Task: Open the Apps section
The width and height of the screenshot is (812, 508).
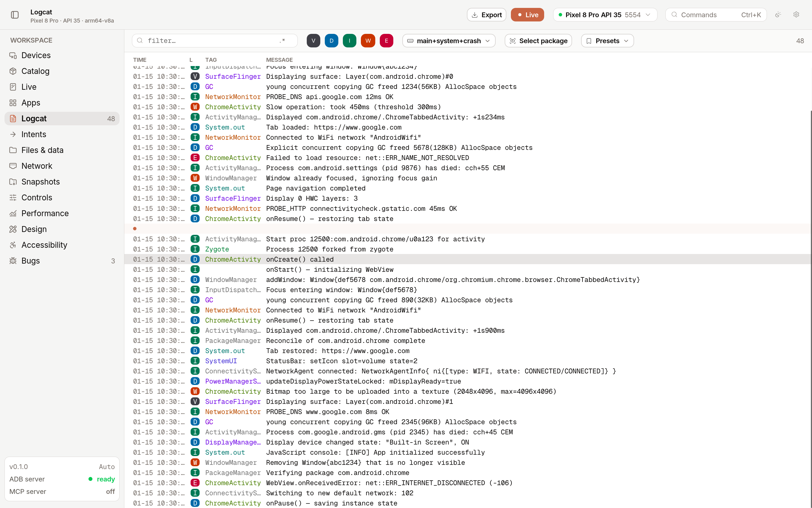Action: (62, 102)
